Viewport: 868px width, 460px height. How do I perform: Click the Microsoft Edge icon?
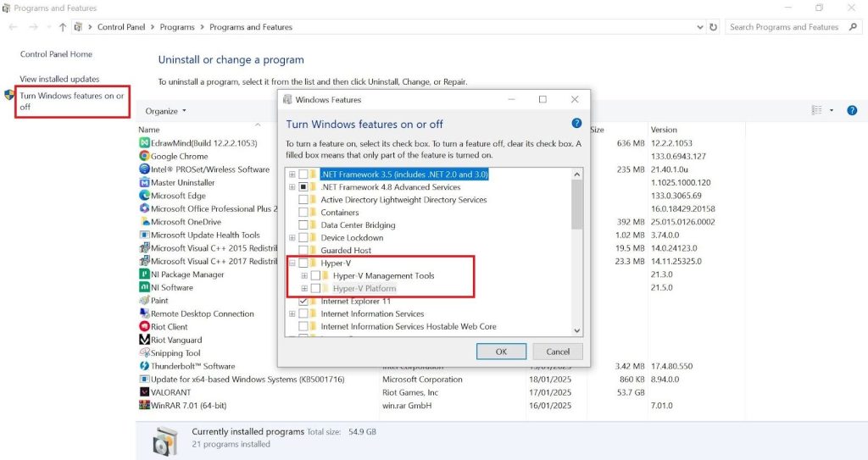(x=144, y=196)
